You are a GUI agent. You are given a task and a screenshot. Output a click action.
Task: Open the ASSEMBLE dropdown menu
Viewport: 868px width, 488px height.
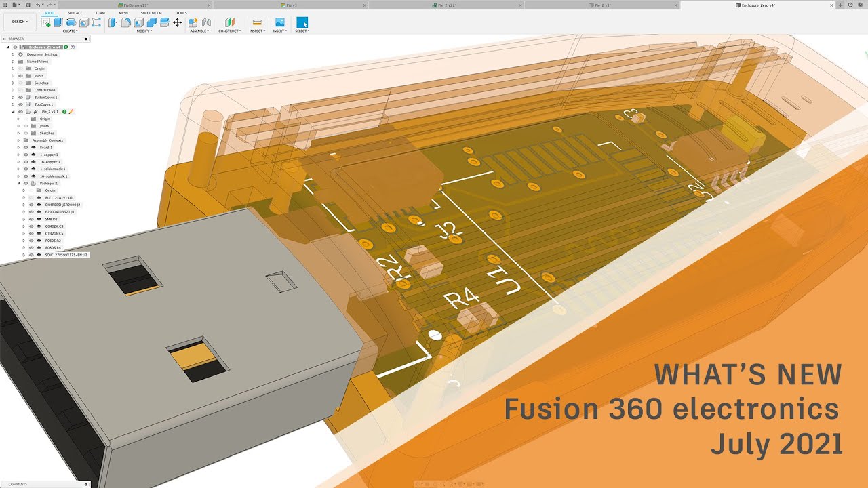point(199,30)
